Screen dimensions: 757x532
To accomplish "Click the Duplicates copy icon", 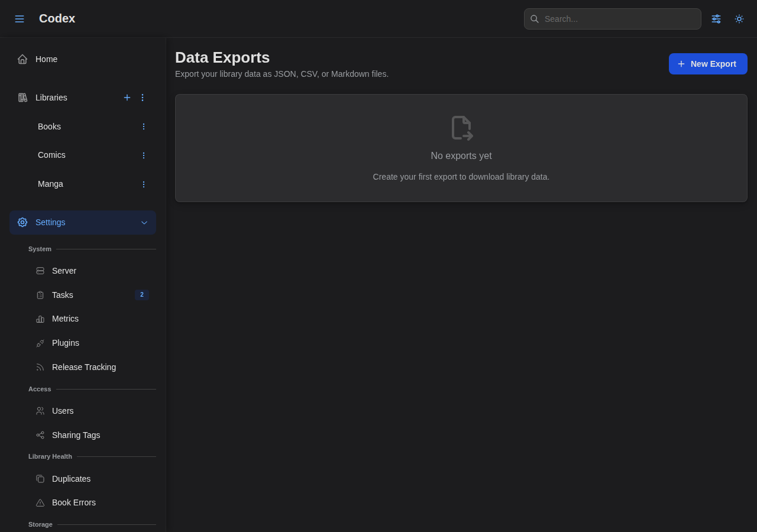I will click(x=40, y=479).
